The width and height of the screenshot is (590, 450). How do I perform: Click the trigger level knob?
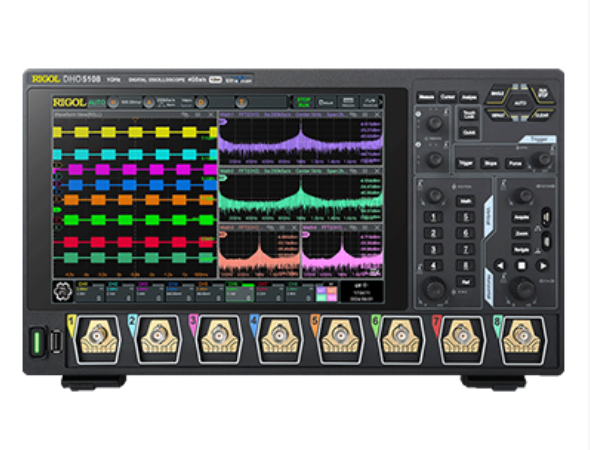tap(543, 160)
